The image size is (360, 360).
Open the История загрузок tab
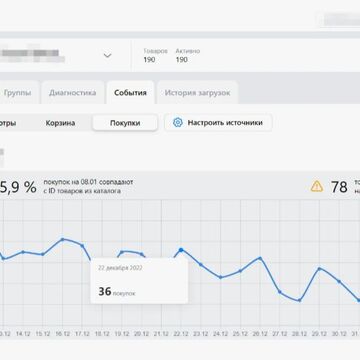pos(197,93)
